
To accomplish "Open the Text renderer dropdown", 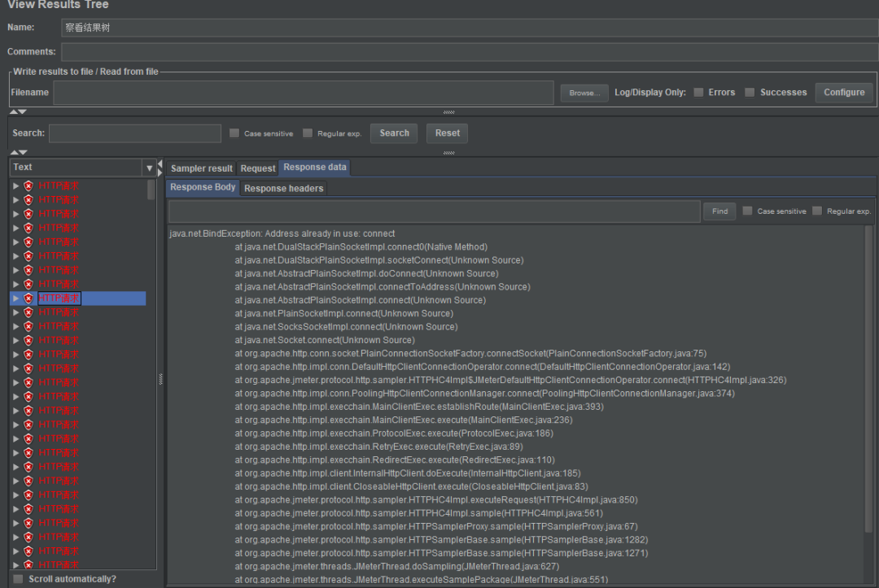I will click(148, 168).
